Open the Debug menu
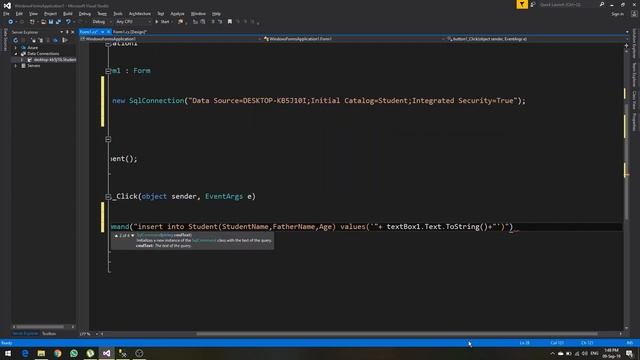Screen dimensions: 640x360 (84, 13)
